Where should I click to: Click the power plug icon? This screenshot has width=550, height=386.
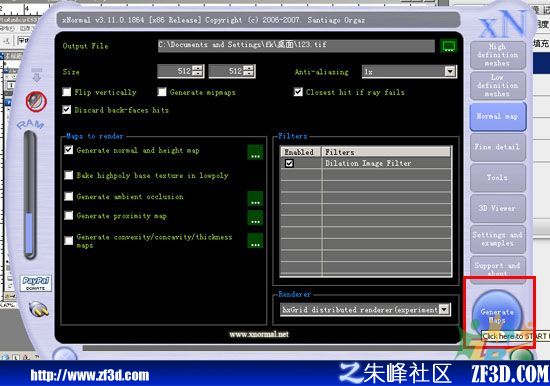coord(39,309)
